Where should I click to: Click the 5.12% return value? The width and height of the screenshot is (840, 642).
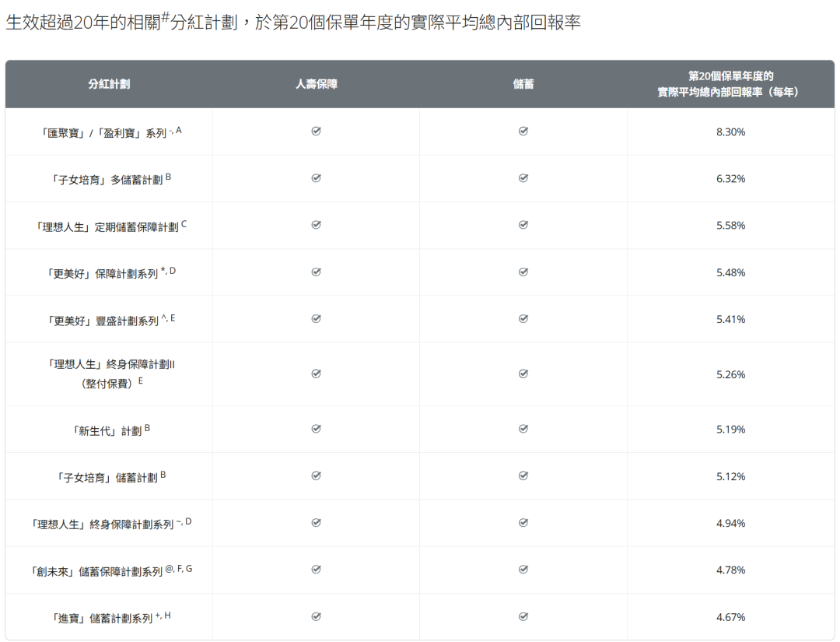point(730,476)
